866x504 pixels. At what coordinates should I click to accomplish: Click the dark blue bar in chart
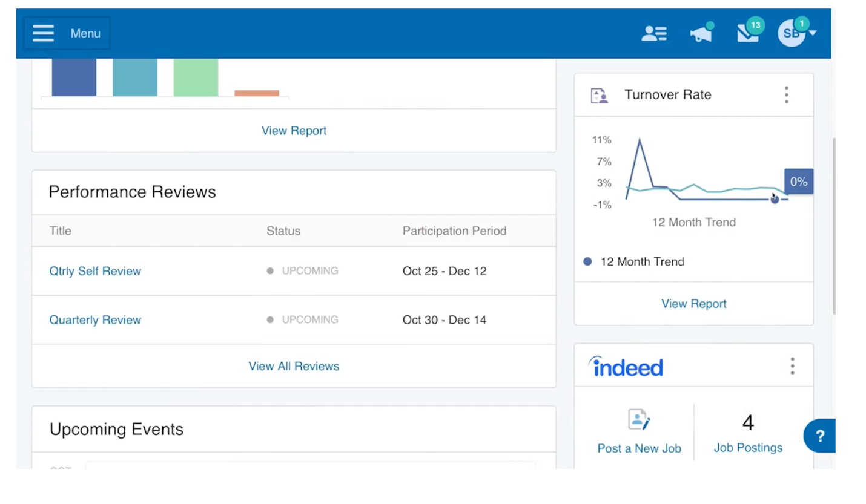tap(74, 77)
